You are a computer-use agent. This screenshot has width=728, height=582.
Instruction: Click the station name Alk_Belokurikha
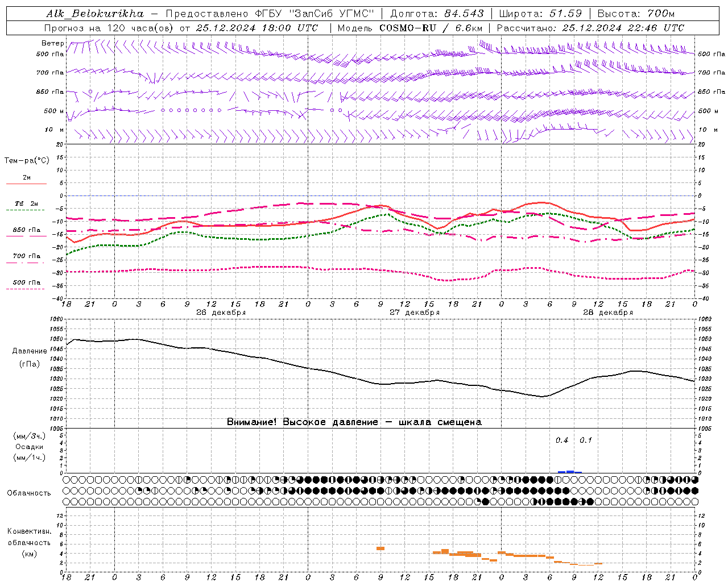(95, 14)
